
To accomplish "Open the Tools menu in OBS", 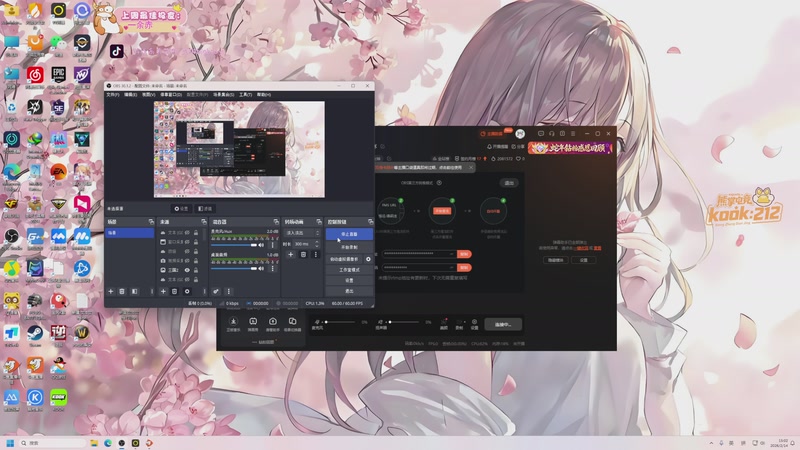I will point(245,95).
